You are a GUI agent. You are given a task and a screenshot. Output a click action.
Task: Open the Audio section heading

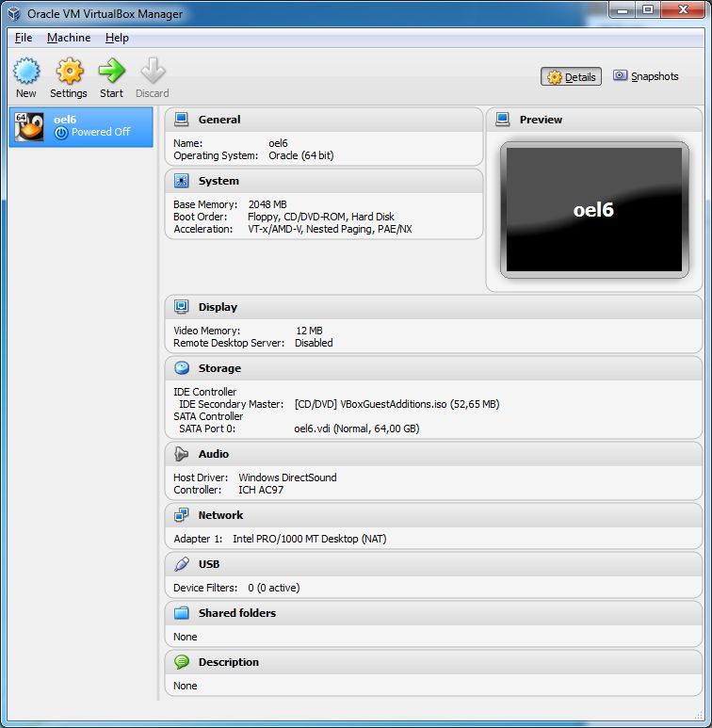pyautogui.click(x=214, y=454)
